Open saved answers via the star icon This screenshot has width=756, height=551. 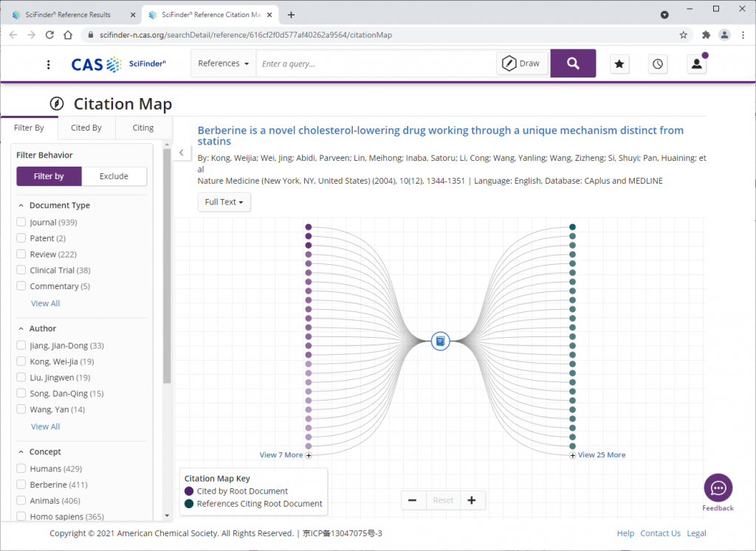pos(619,64)
